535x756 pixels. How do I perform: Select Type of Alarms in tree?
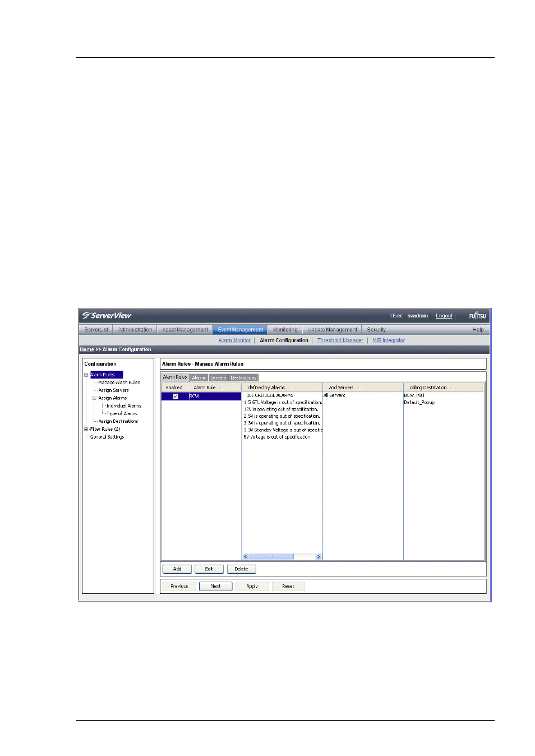(122, 414)
